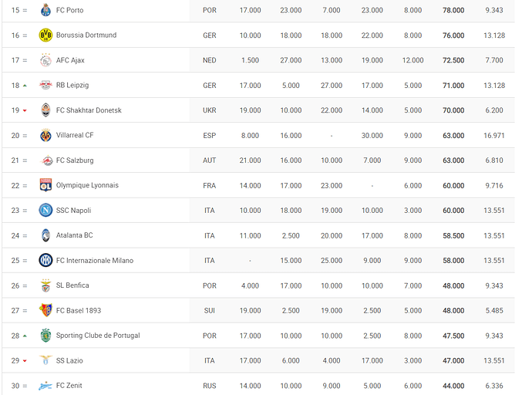Open the Atalanta BC club link
This screenshot has height=395, width=532.
pos(74,235)
